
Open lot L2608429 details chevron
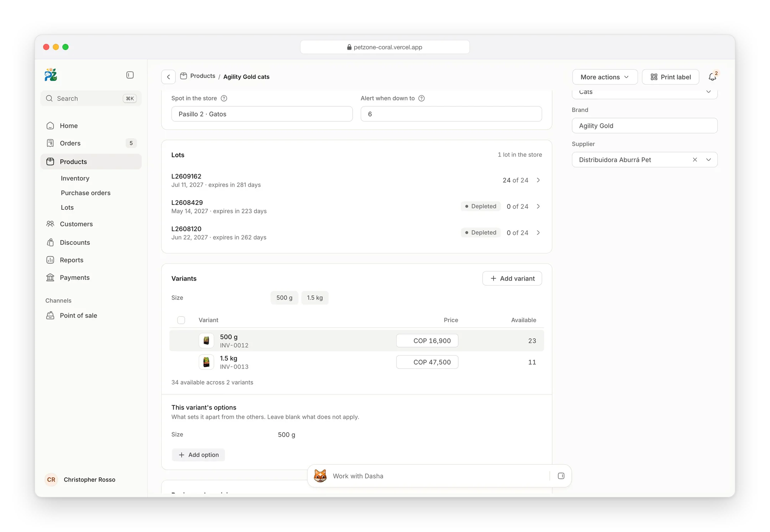[x=538, y=206]
